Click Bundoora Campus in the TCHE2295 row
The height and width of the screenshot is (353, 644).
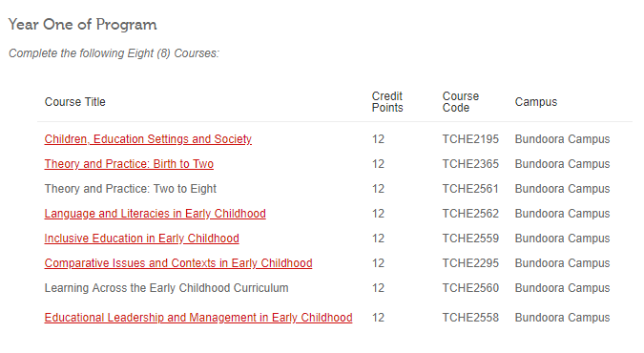point(562,263)
